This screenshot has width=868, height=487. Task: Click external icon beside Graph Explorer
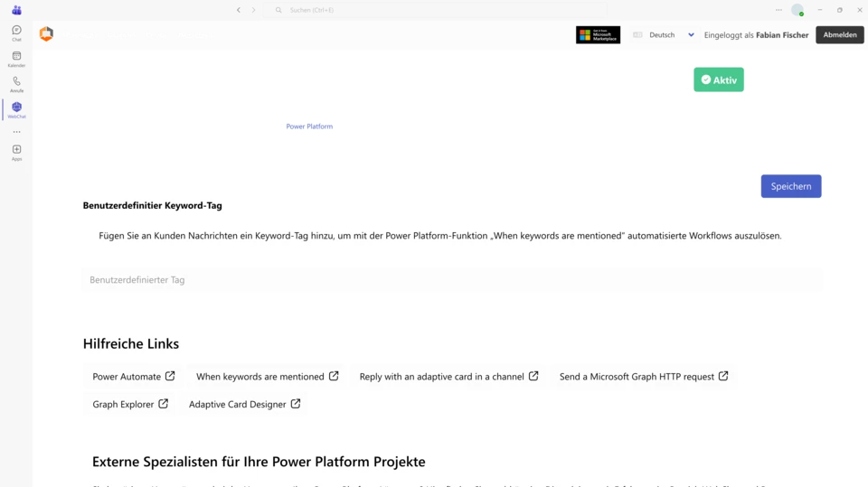(x=164, y=404)
